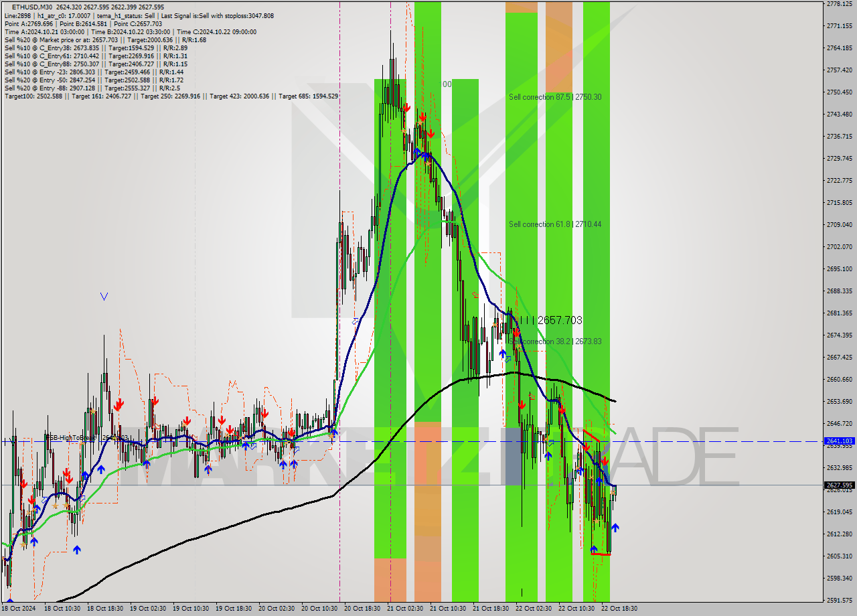This screenshot has width=857, height=616.
Task: Click price axis value 2688.335
Action: (839, 291)
